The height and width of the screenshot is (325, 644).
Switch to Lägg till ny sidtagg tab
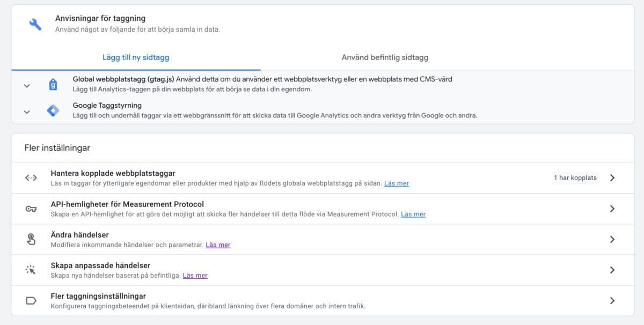(136, 57)
